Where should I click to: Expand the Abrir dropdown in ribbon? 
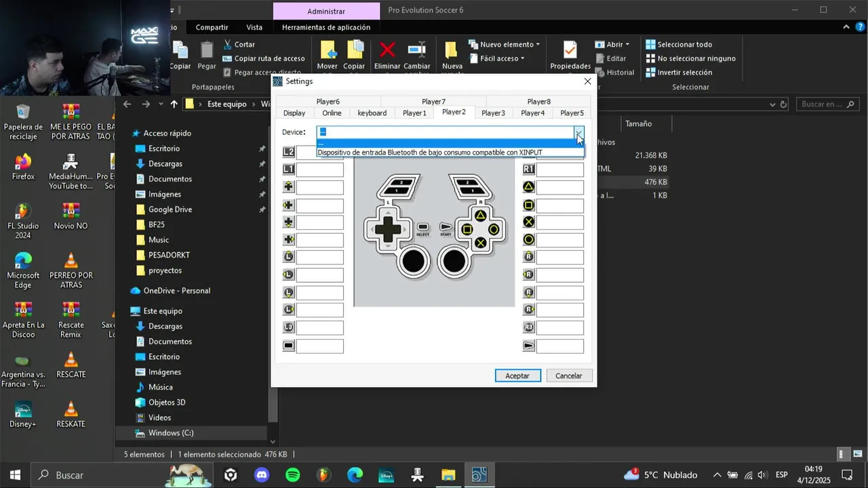click(627, 45)
